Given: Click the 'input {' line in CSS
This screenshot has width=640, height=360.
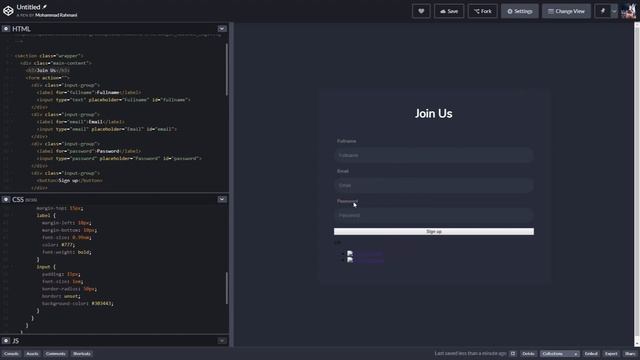Looking at the screenshot, I should coord(46,267).
